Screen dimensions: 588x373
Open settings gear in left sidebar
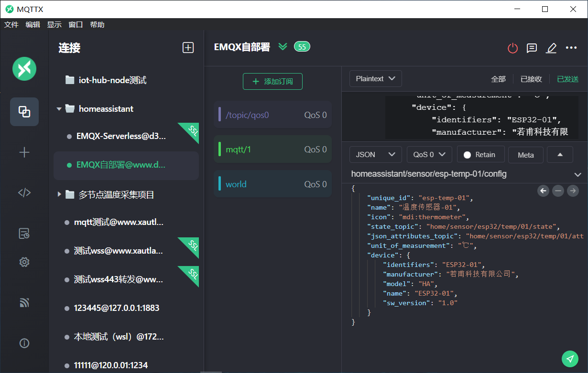click(24, 262)
